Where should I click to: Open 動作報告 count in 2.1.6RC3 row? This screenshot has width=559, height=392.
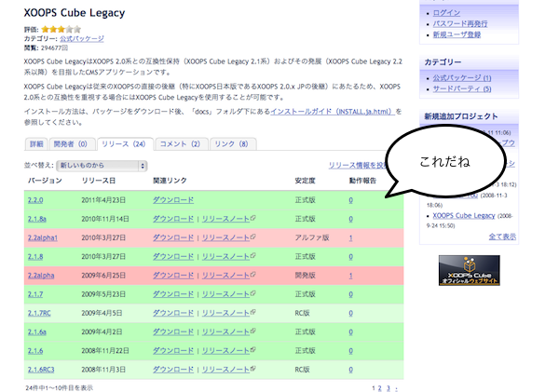pos(351,371)
